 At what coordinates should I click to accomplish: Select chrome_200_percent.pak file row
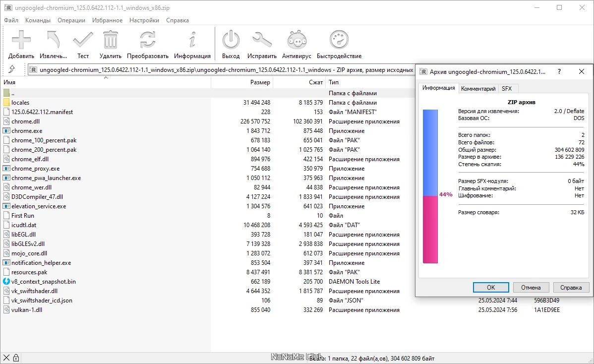click(207, 150)
